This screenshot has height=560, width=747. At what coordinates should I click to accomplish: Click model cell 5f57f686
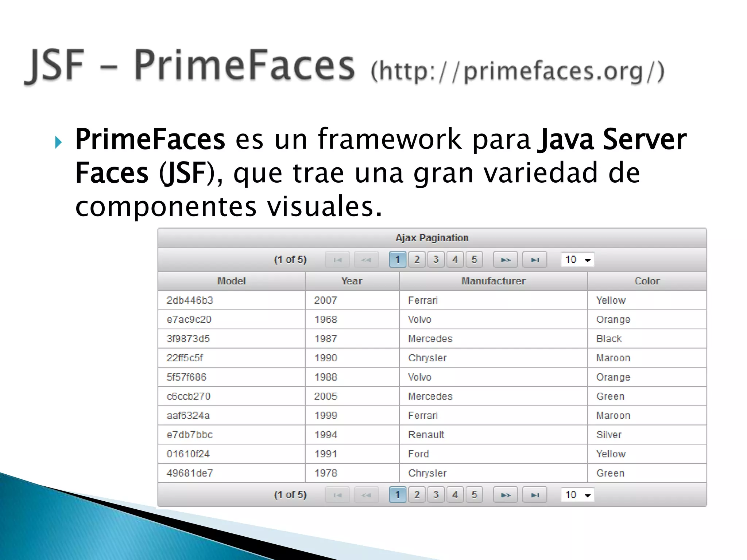[232, 377]
